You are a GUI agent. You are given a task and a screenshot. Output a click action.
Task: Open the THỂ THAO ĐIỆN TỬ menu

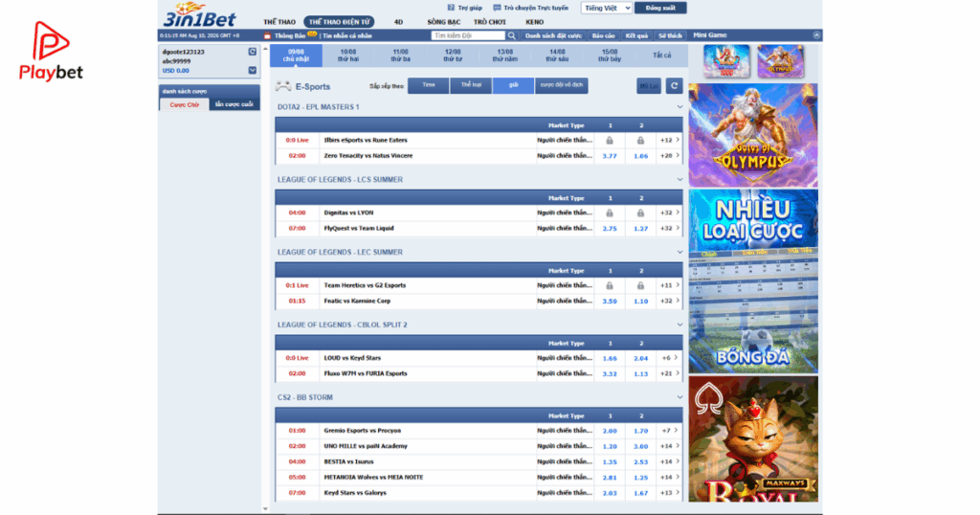[340, 22]
